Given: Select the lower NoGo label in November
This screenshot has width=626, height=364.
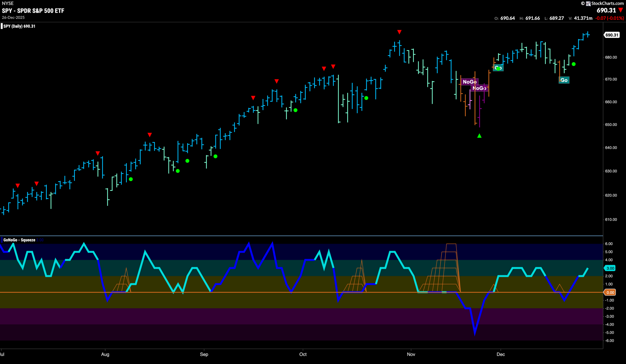Looking at the screenshot, I should pyautogui.click(x=479, y=88).
